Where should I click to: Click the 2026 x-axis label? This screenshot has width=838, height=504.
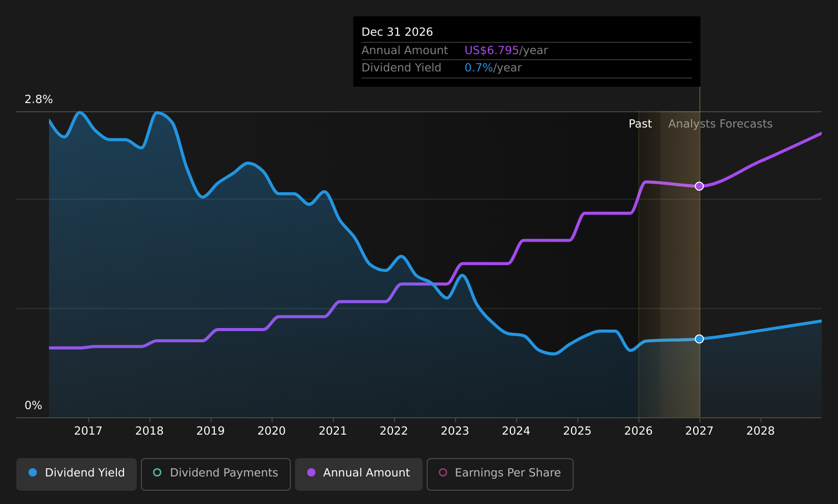(638, 431)
